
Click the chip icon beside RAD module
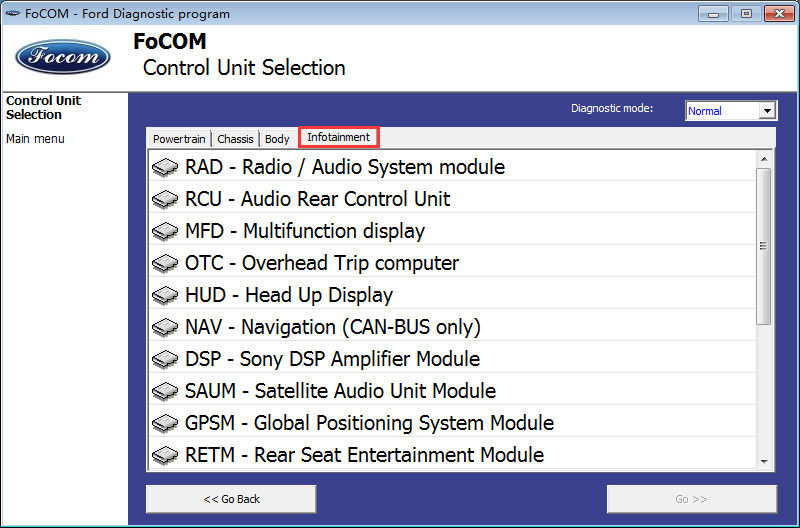(165, 167)
